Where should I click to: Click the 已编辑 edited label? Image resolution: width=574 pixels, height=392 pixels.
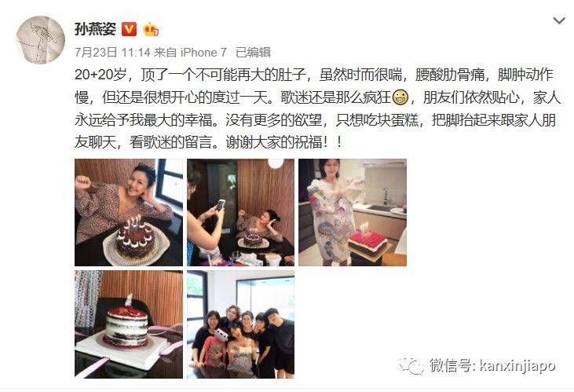click(x=253, y=53)
